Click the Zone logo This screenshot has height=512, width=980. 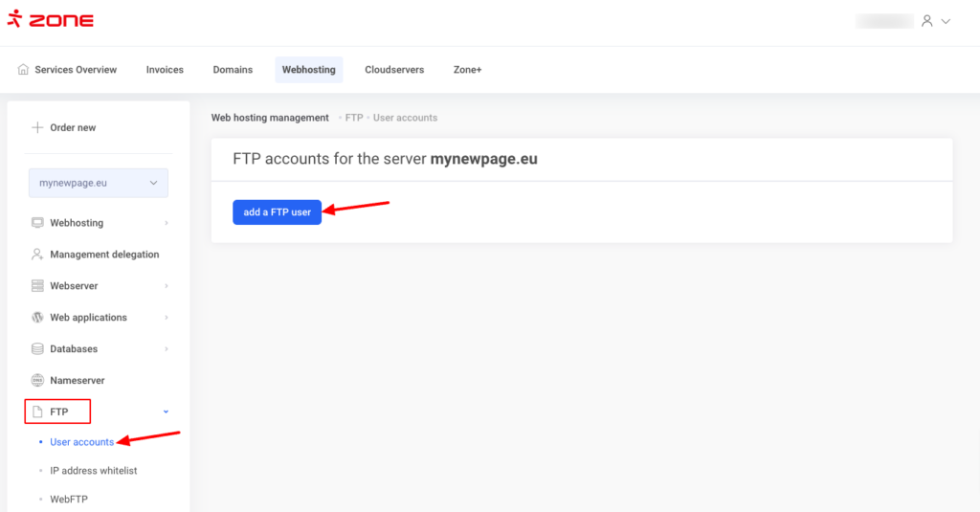point(51,20)
